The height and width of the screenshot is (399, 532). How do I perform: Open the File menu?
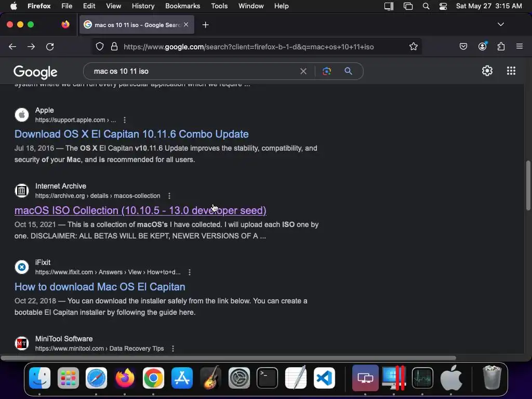pyautogui.click(x=67, y=6)
